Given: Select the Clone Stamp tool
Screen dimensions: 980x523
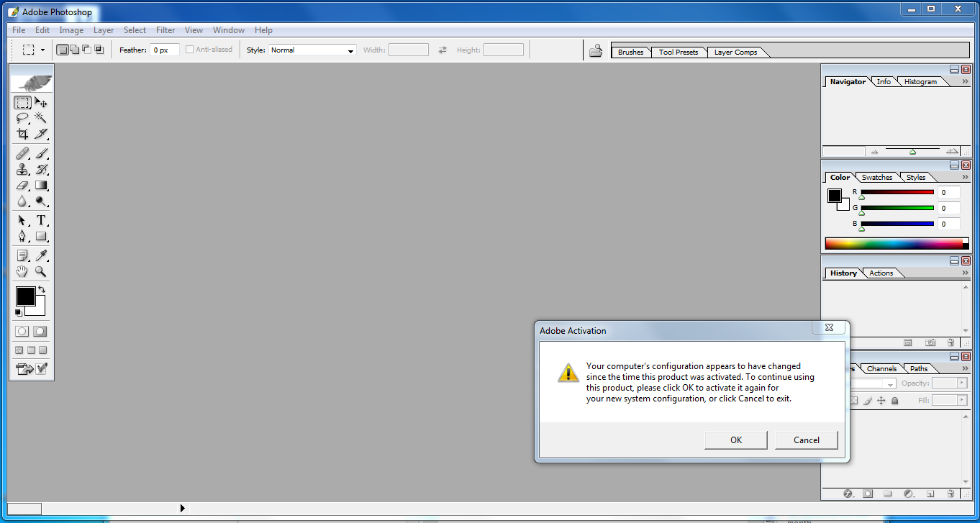Looking at the screenshot, I should tap(22, 170).
